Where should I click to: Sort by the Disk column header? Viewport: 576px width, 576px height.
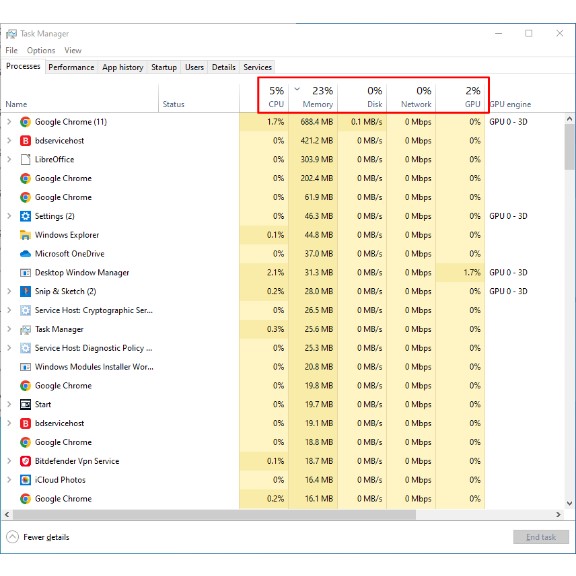362,97
